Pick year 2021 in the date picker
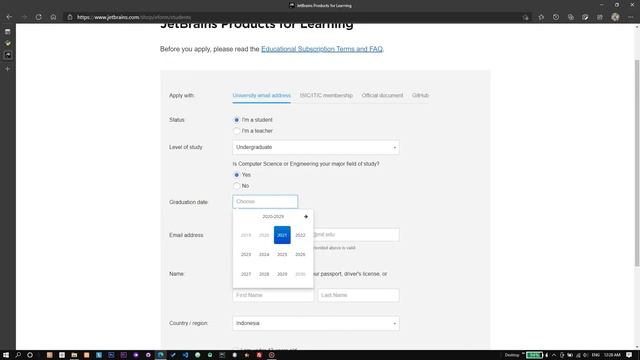The width and height of the screenshot is (640, 360). point(282,235)
